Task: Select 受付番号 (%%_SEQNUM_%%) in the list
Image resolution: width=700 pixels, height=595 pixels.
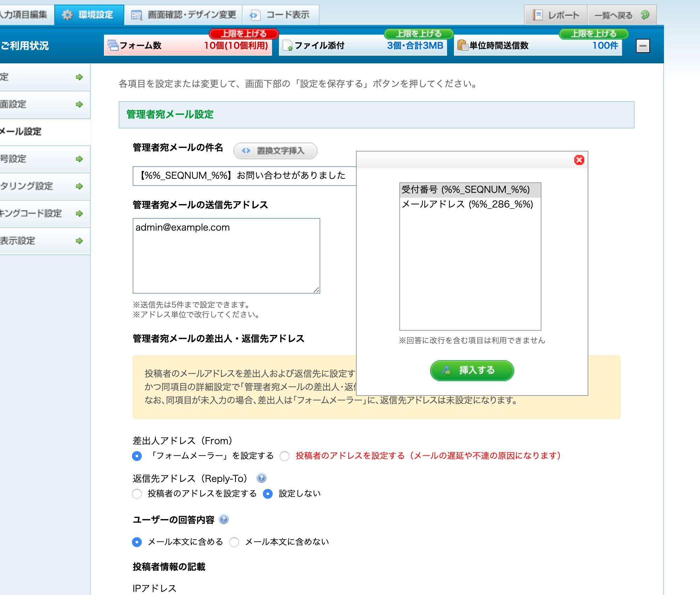Action: click(x=470, y=190)
